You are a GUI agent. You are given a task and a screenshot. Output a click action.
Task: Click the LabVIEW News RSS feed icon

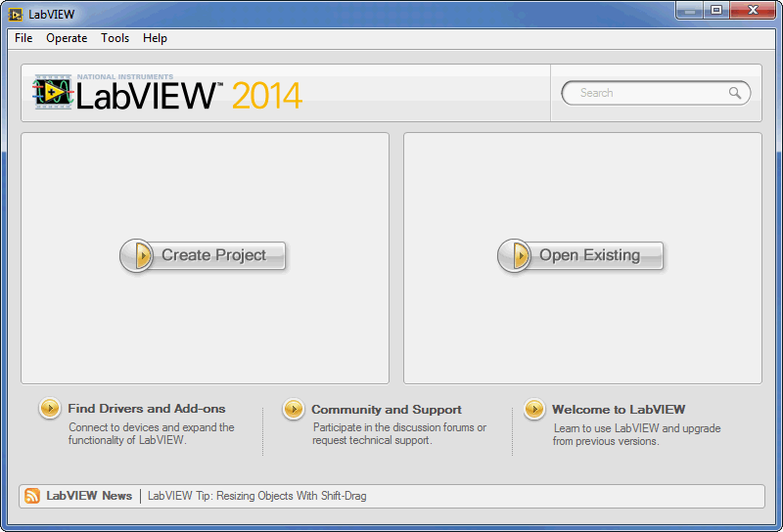32,496
